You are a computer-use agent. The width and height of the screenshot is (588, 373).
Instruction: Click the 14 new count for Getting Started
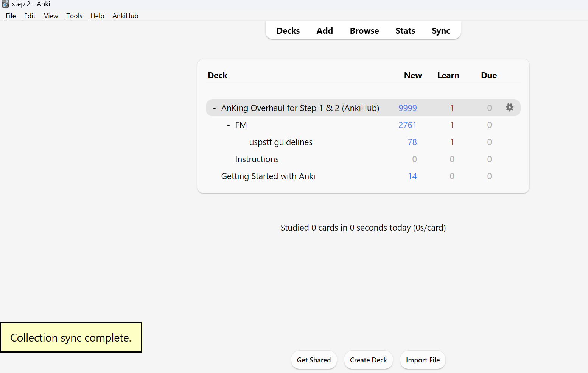click(412, 176)
